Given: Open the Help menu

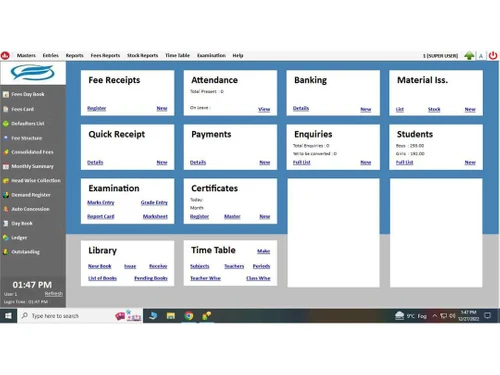Looking at the screenshot, I should click(x=238, y=56).
